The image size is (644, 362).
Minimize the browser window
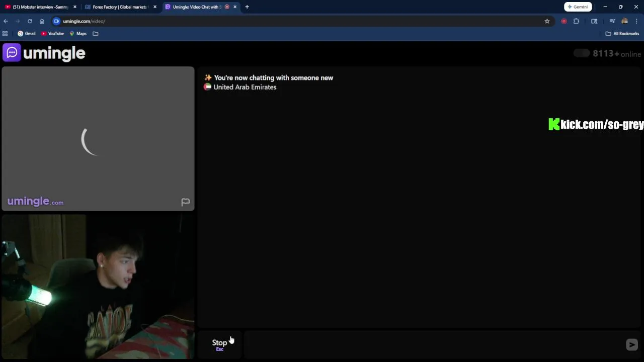(605, 7)
